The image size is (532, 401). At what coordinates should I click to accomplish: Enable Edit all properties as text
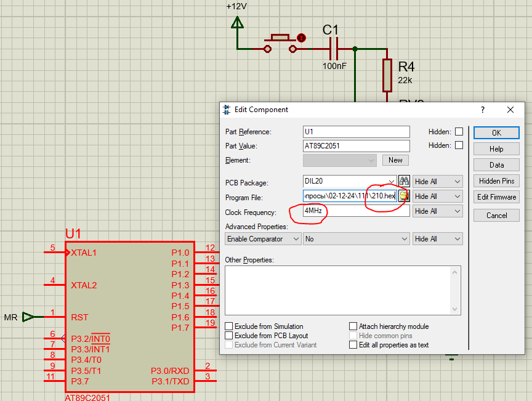[353, 344]
